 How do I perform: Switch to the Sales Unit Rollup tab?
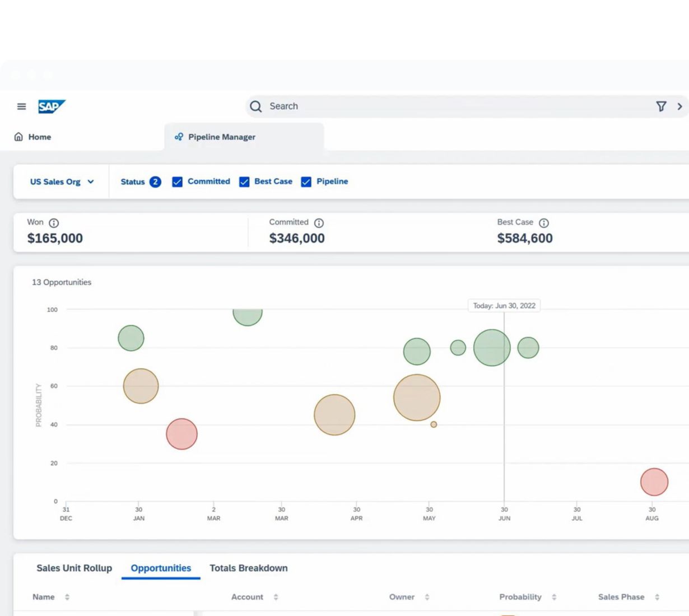click(74, 568)
